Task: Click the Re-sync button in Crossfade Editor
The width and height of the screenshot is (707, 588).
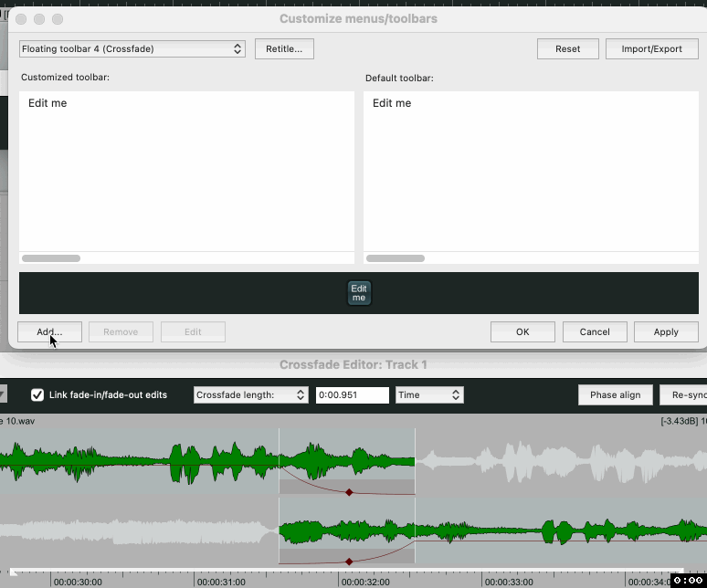Action: tap(683, 394)
